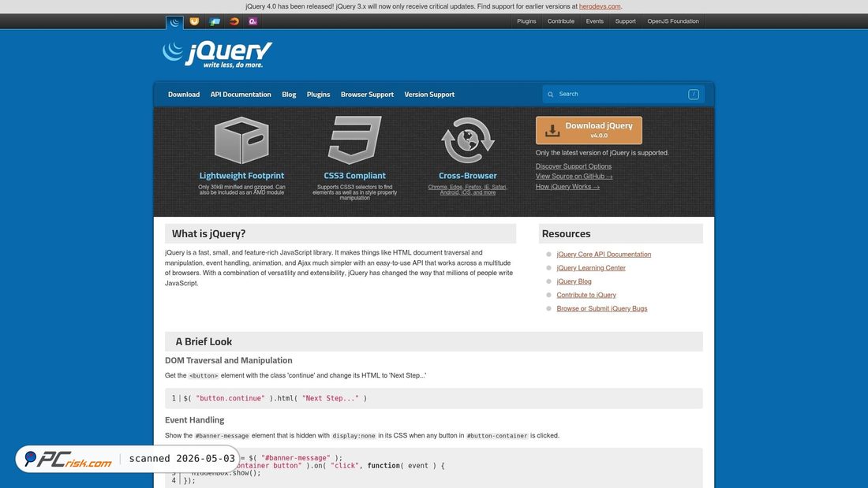Open API Documentation in the nav bar
The width and height of the screenshot is (868, 488).
[x=241, y=95]
